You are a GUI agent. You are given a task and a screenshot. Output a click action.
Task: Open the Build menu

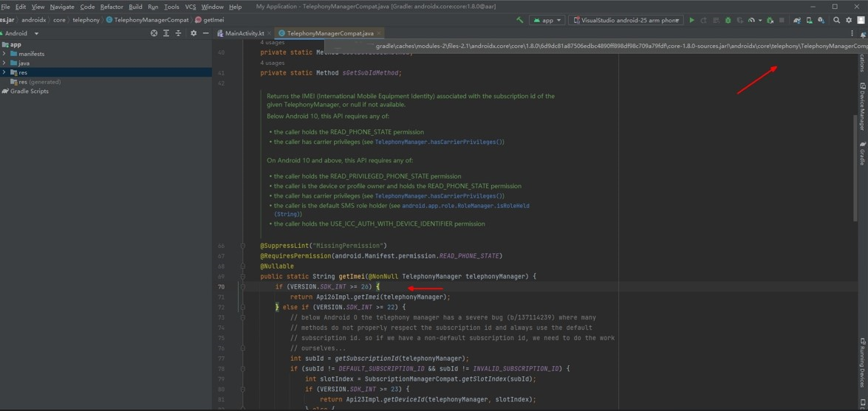tap(135, 7)
